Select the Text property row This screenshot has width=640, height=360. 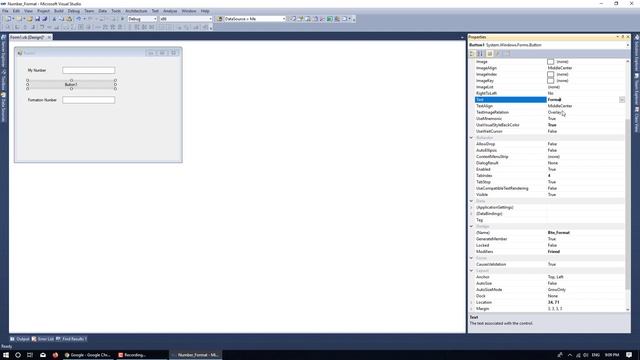coord(549,100)
